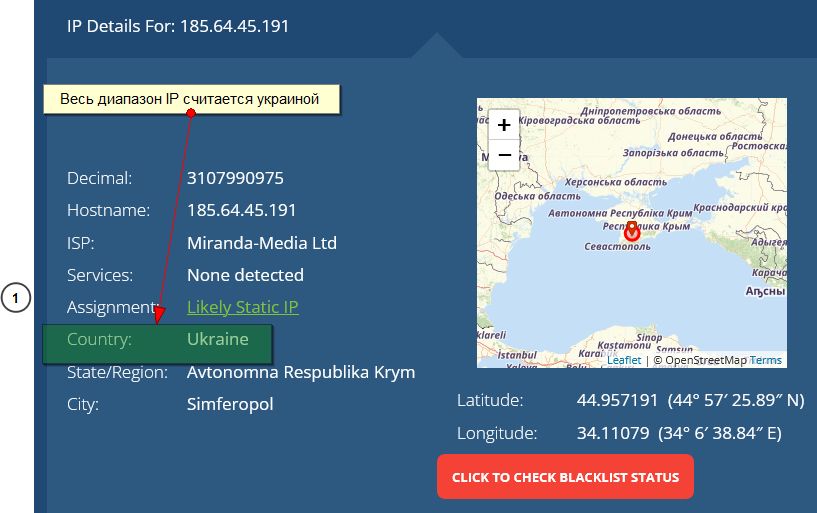Click the OpenStreetMap attribution text
This screenshot has width=817, height=513.
pos(700,360)
